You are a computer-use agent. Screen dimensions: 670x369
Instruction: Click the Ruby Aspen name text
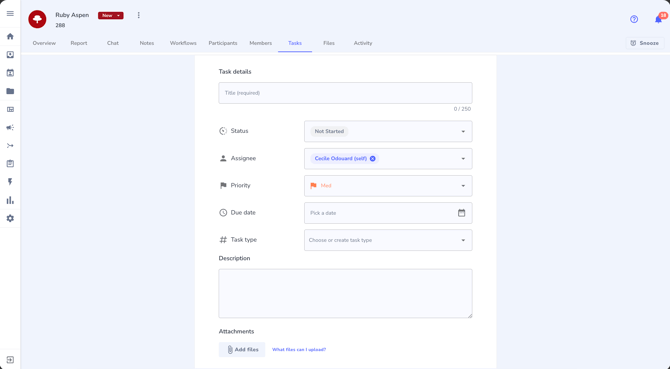point(72,15)
